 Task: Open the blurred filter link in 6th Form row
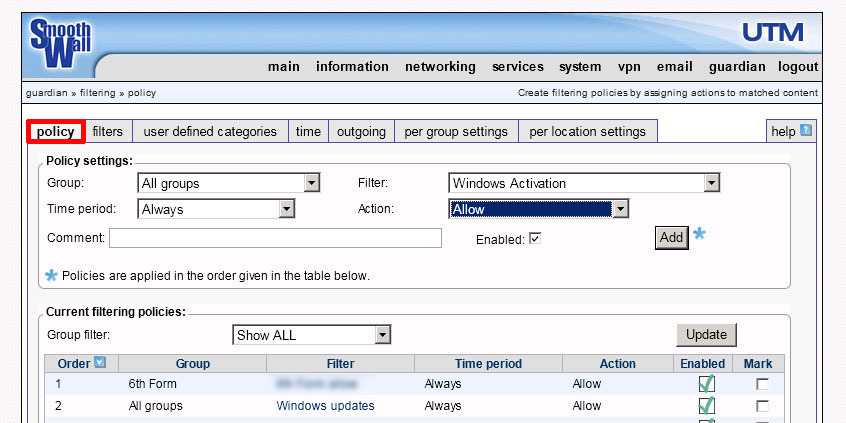(x=317, y=384)
